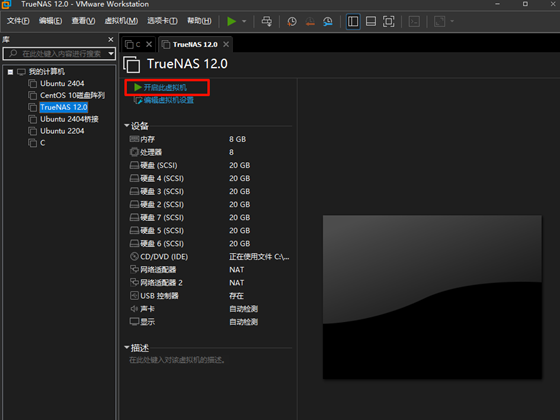
Task: Click the stretch guest display icon
Action: (439, 21)
